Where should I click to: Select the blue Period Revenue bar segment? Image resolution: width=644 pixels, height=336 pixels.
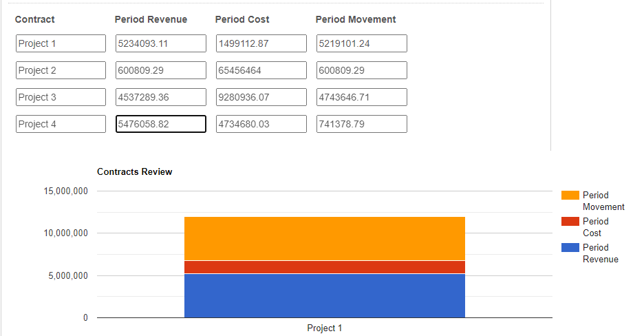(325, 296)
